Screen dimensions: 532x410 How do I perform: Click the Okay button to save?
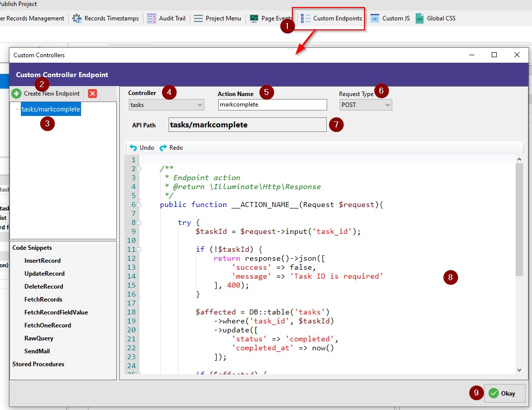pos(504,393)
